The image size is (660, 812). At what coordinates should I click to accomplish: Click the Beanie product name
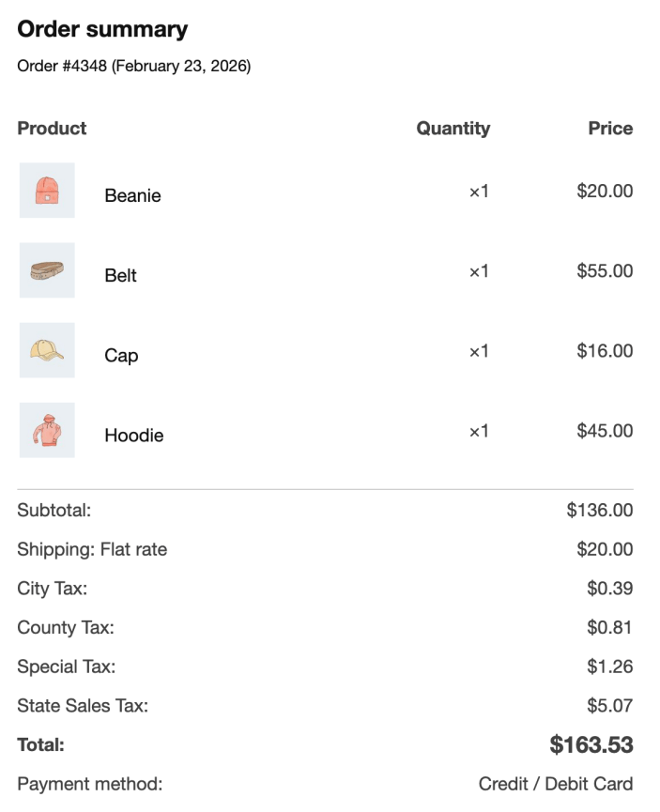click(x=132, y=195)
